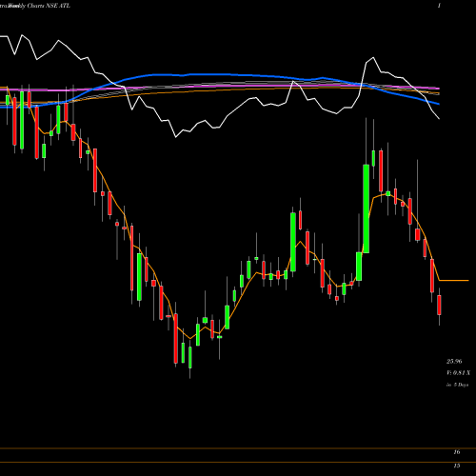Click the price value '25.96'

point(454,361)
